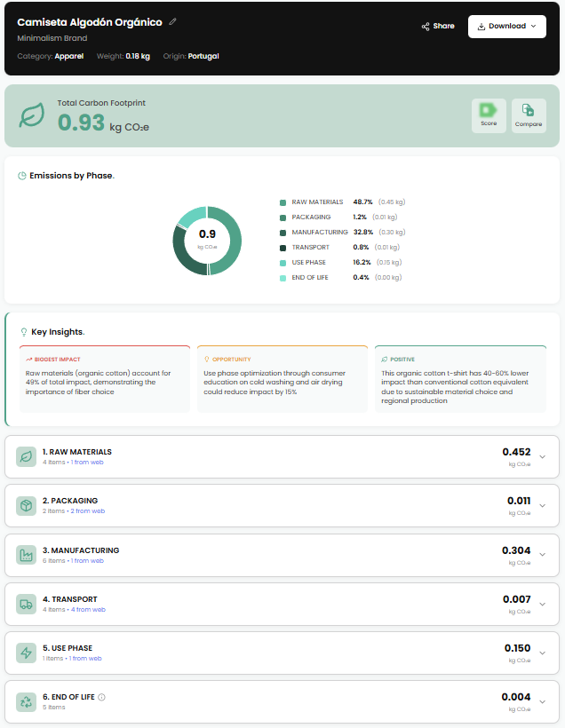Expand the Transport section chevron

point(542,604)
